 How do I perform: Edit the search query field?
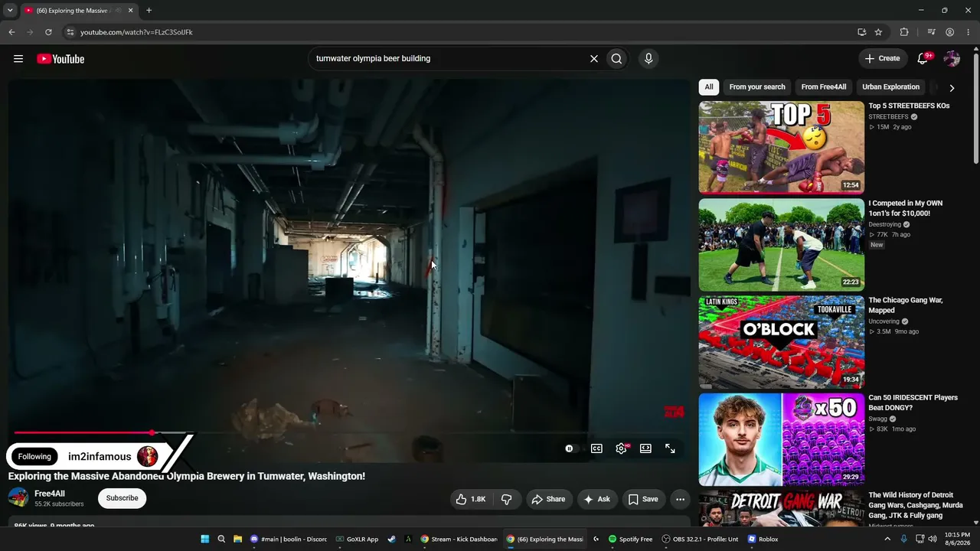(x=448, y=59)
